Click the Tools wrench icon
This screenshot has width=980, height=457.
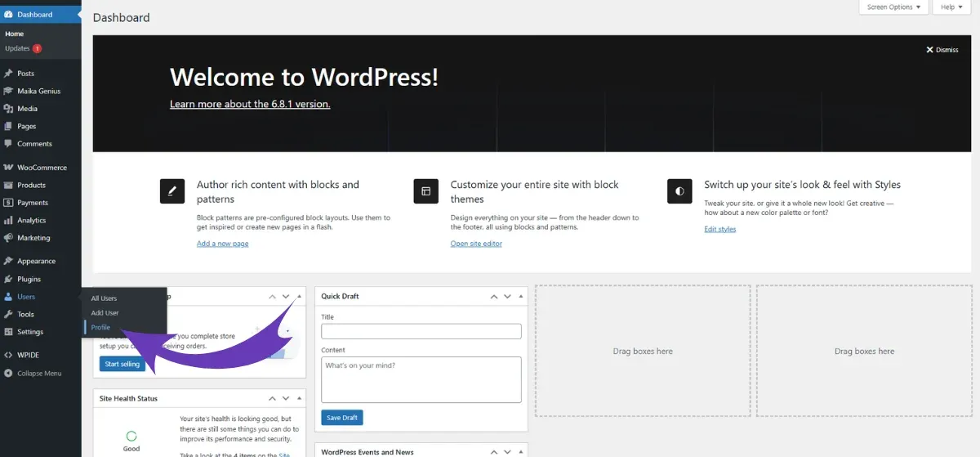pyautogui.click(x=8, y=315)
